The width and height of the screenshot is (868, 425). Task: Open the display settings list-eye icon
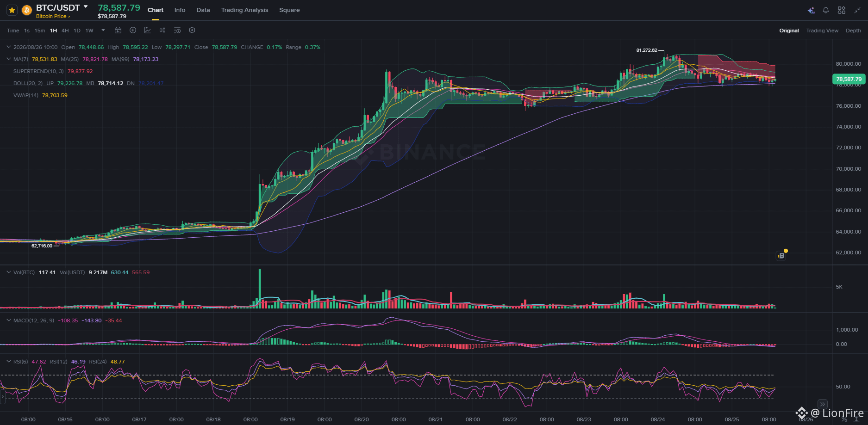click(x=177, y=31)
